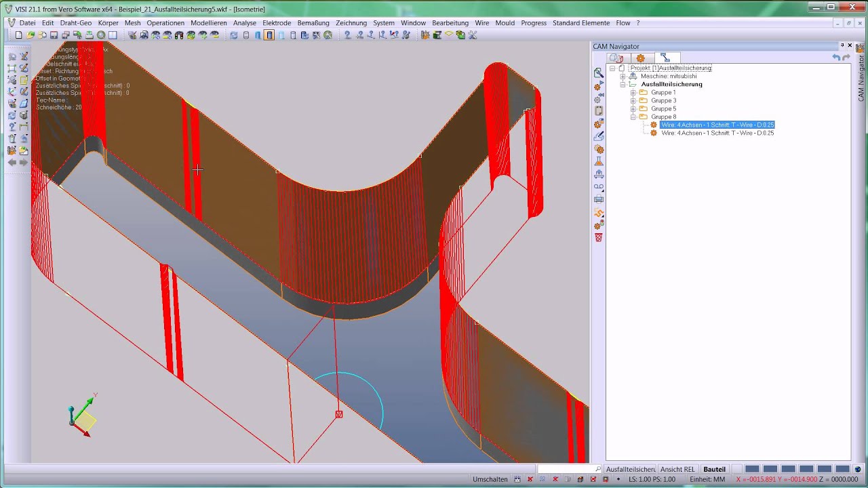The image size is (868, 488).
Task: Click the CAM Navigator undo arrow
Action: tap(836, 58)
